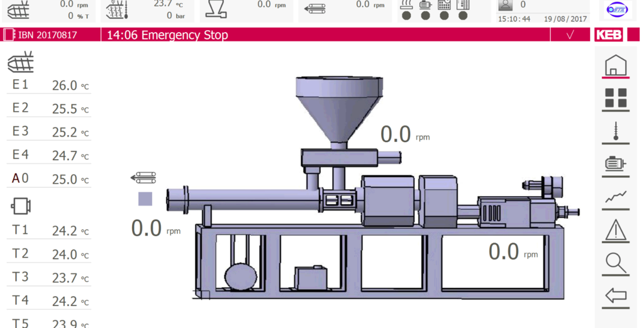Viewport: 644px width, 328px height.
Task: Click the gray square under the conveyor icon
Action: pyautogui.click(x=145, y=199)
